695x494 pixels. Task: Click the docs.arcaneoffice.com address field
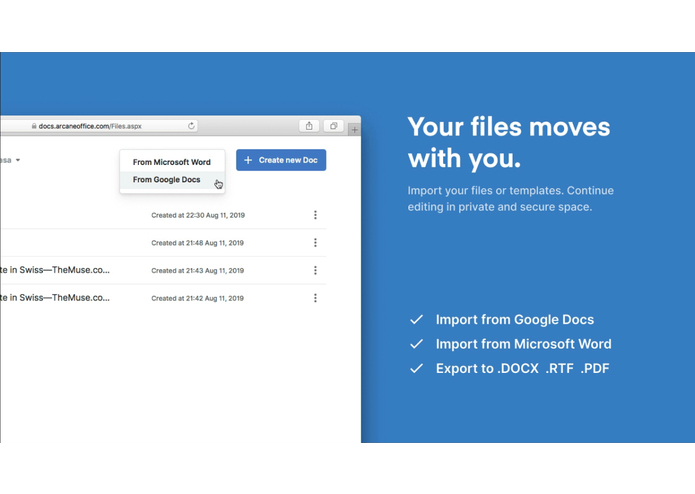[99, 126]
